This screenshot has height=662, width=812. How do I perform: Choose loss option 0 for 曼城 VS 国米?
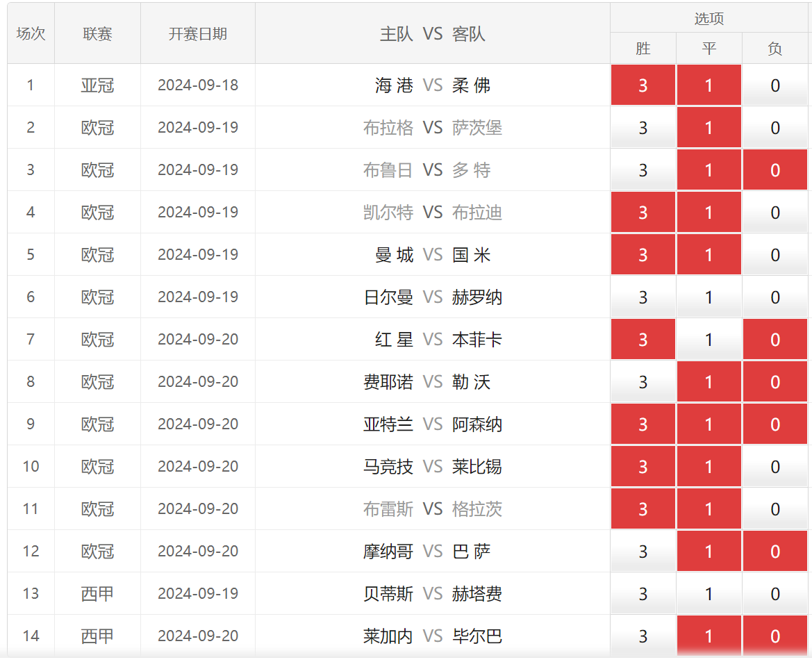[x=774, y=255]
